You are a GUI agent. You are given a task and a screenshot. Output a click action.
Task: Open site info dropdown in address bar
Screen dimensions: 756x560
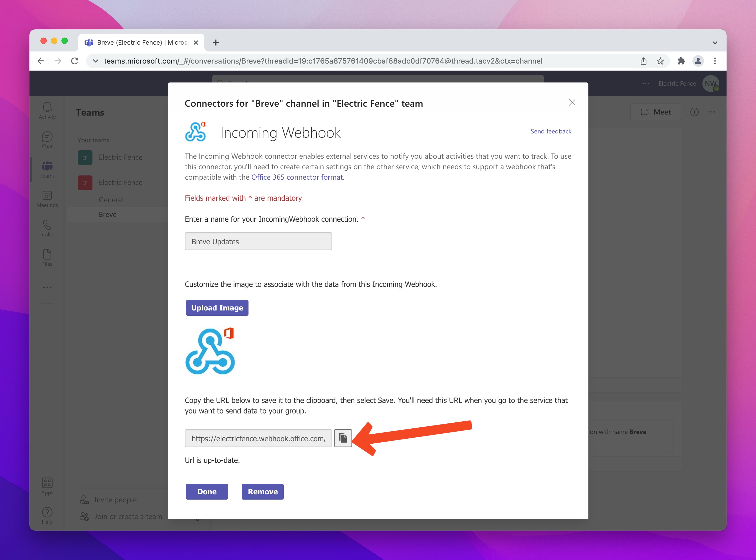coord(96,61)
